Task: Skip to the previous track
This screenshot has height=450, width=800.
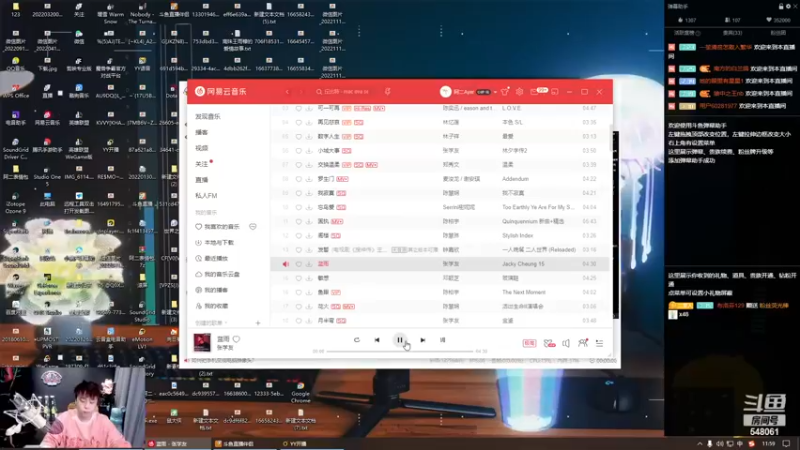Action: [x=377, y=340]
